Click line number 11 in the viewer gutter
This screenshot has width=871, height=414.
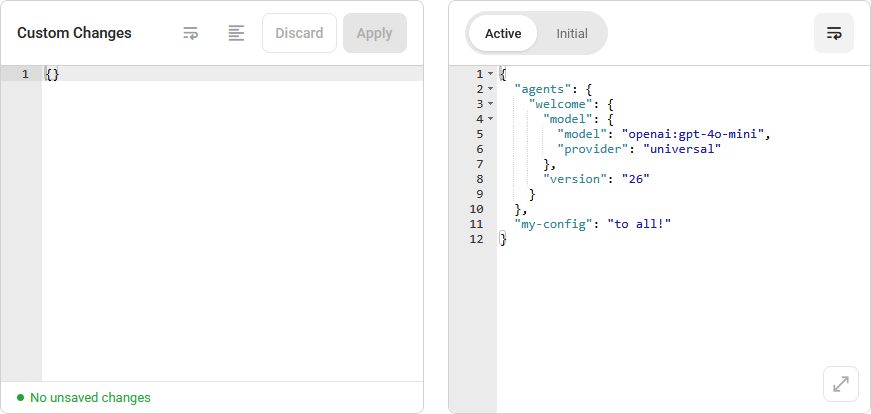pos(477,224)
